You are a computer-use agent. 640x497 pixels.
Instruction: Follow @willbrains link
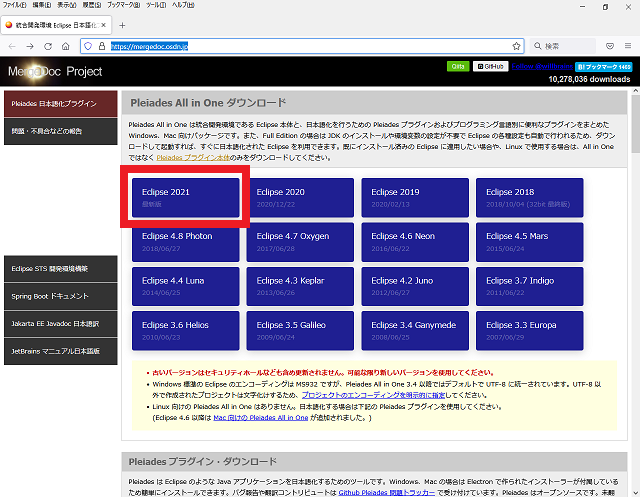pos(542,67)
